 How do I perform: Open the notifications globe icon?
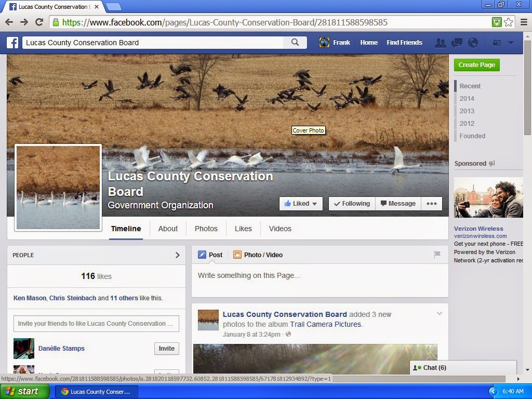[473, 43]
